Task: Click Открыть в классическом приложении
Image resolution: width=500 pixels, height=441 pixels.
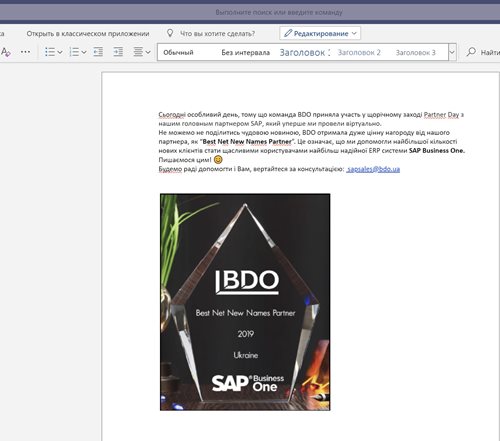Action: pyautogui.click(x=88, y=34)
